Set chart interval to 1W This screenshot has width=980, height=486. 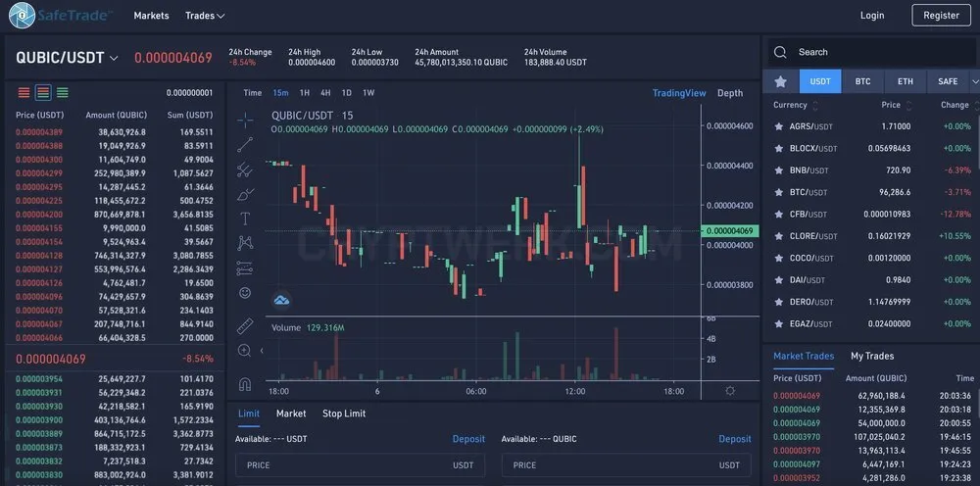(368, 92)
